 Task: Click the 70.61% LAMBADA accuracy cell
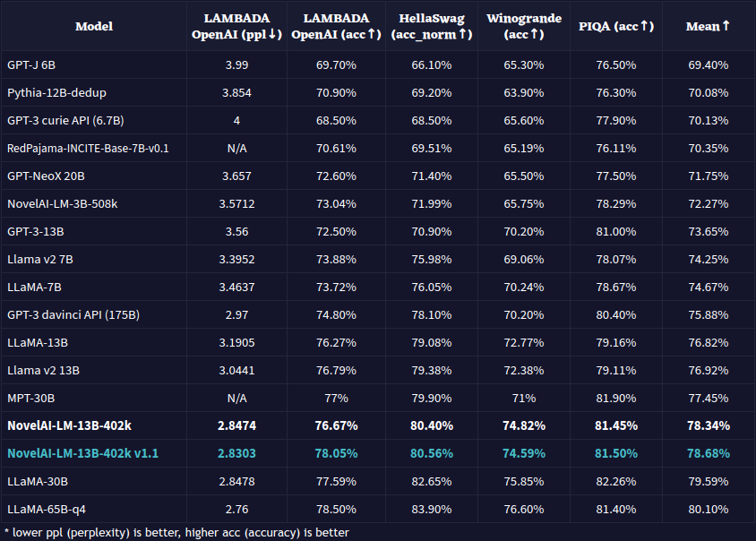tap(336, 148)
